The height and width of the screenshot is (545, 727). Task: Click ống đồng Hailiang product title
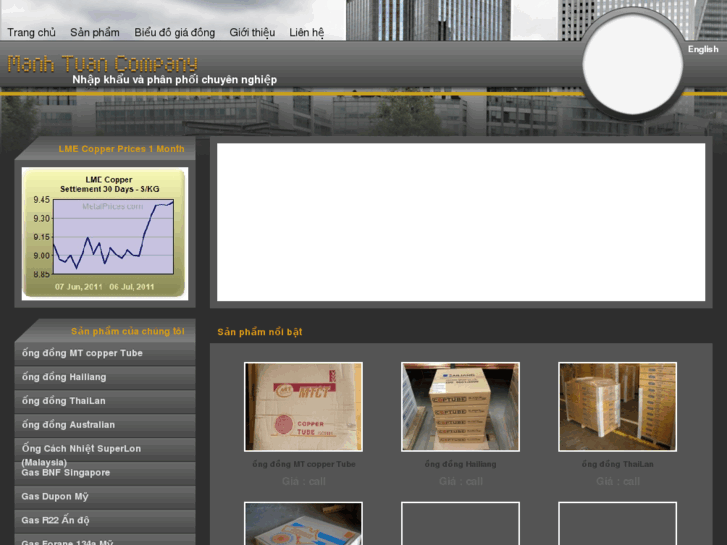[460, 464]
